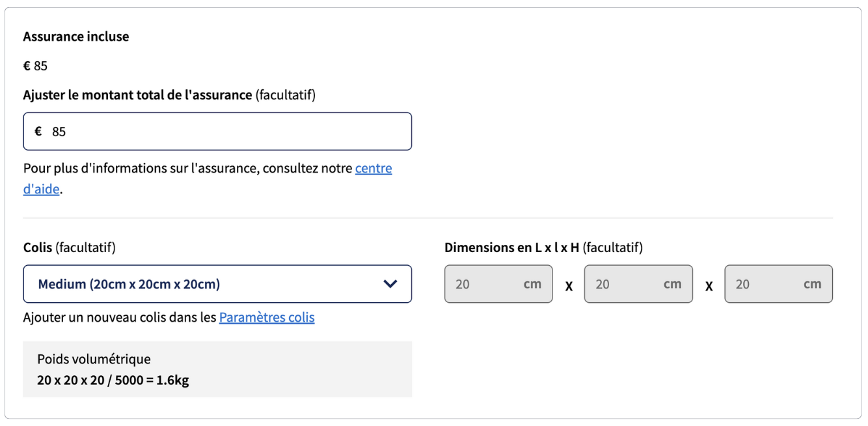
Task: Click the "Dimensions en L x l x H" label
Action: coord(512,248)
